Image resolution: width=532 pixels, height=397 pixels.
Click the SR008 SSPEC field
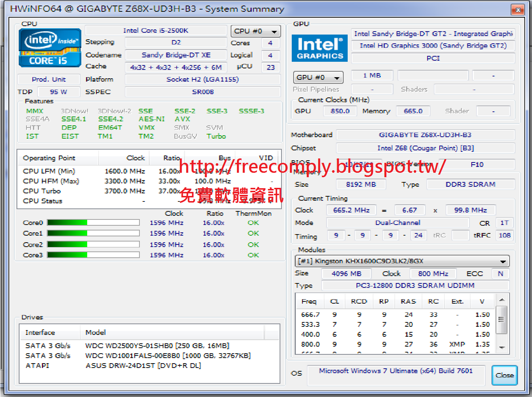(203, 92)
